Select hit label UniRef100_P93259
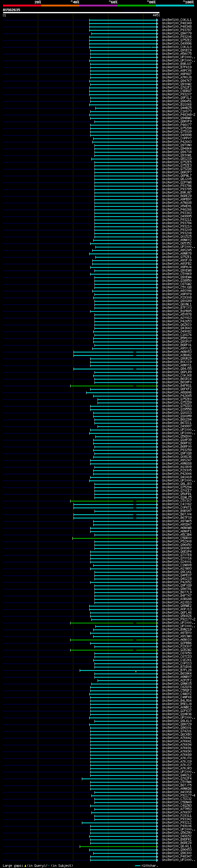The image size is (197, 868). point(176,450)
